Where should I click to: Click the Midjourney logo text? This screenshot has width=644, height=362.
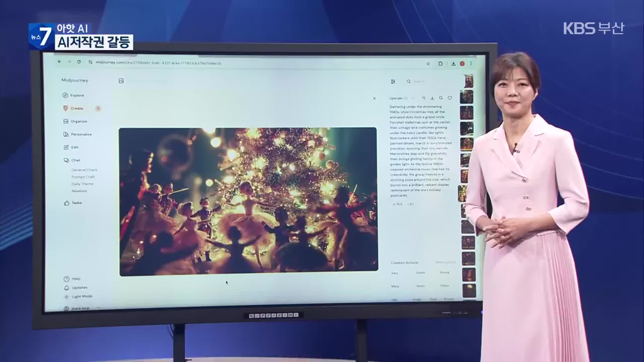(75, 80)
